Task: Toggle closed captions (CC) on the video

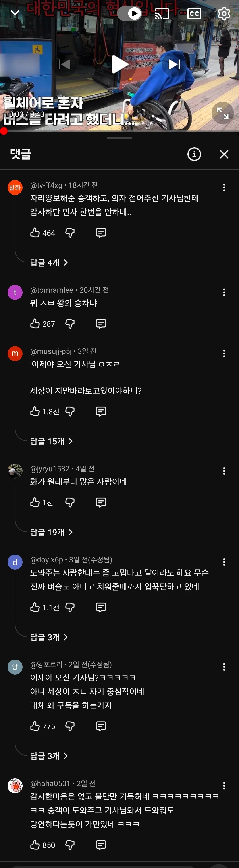Action: 194,14
